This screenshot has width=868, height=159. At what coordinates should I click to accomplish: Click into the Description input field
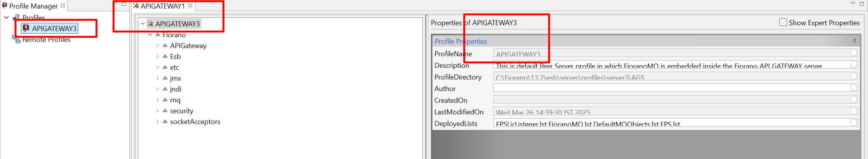(x=671, y=65)
